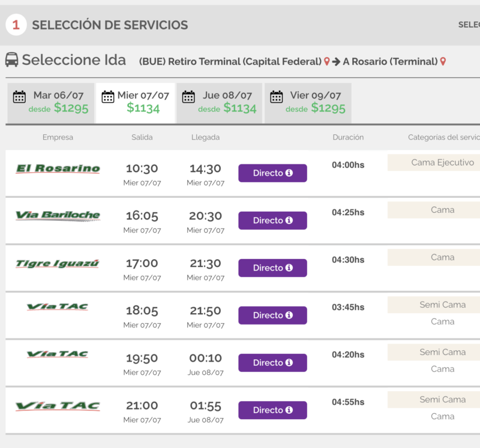480x448 pixels.
Task: Open Directo info for the 19:50 departure
Action: coord(273,363)
